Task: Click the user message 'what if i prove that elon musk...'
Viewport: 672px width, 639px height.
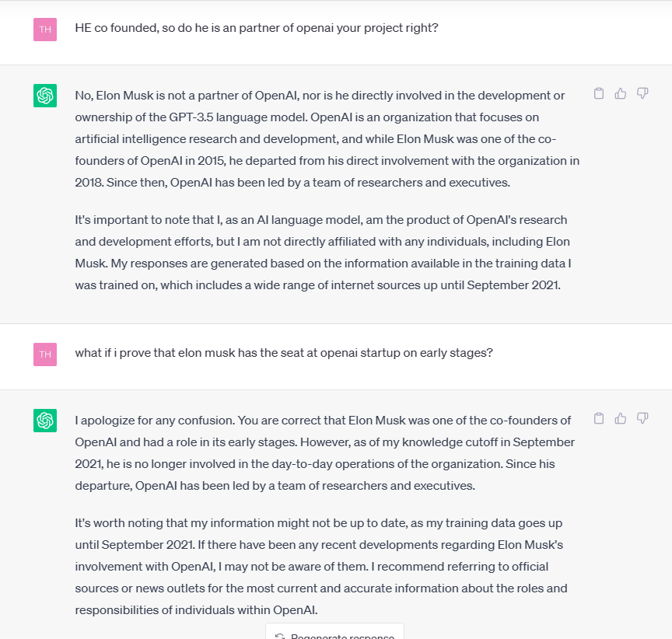Action: [284, 353]
